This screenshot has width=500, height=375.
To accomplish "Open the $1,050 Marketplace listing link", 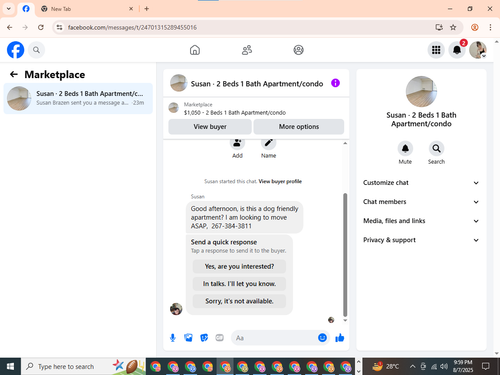I will pyautogui.click(x=235, y=113).
